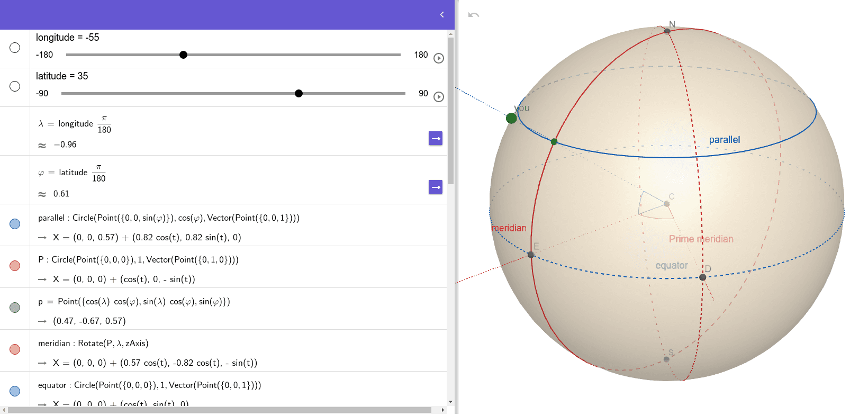Hide the parallel circle object

(x=15, y=224)
